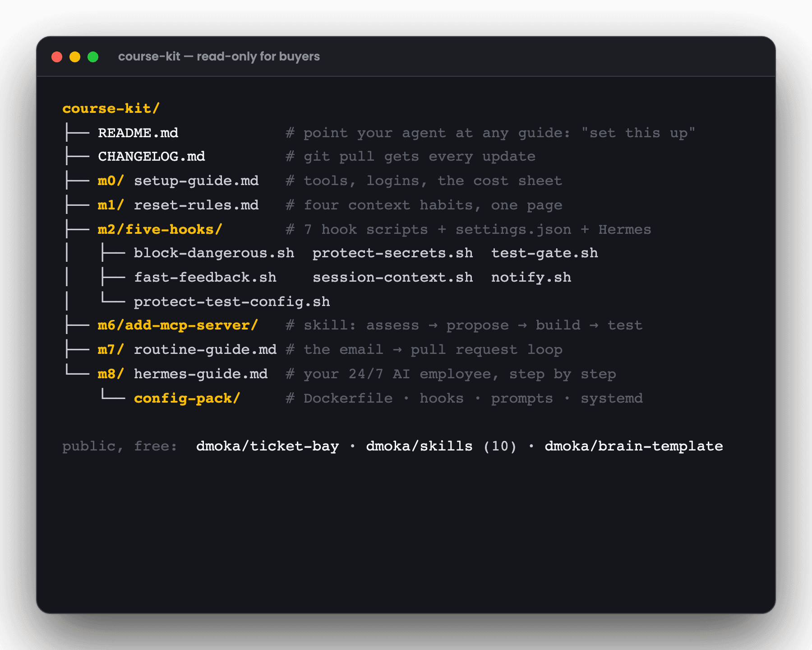Open CHANGELOG.md in the tree

[152, 156]
